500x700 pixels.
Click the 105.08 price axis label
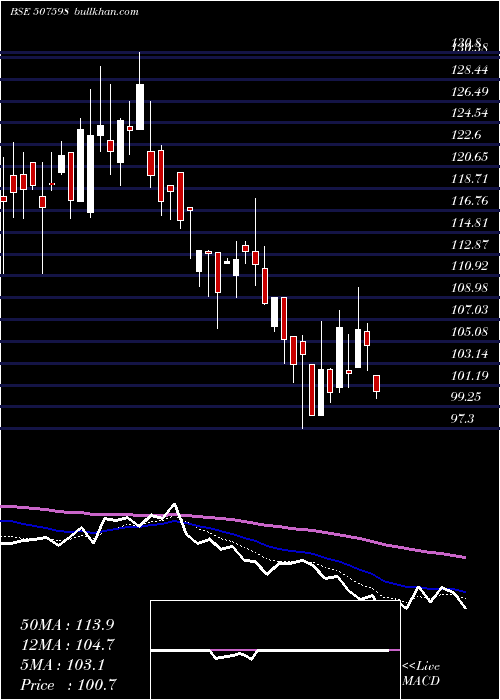470,332
